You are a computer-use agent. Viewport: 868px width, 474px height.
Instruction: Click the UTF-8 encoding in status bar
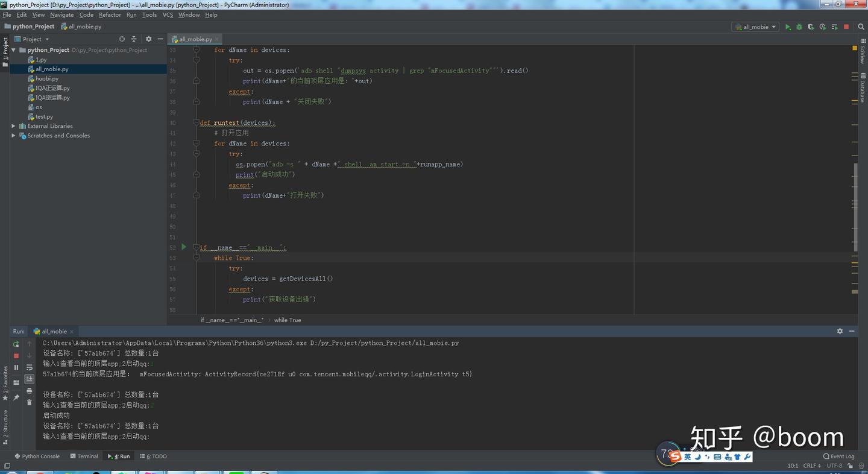[835, 466]
